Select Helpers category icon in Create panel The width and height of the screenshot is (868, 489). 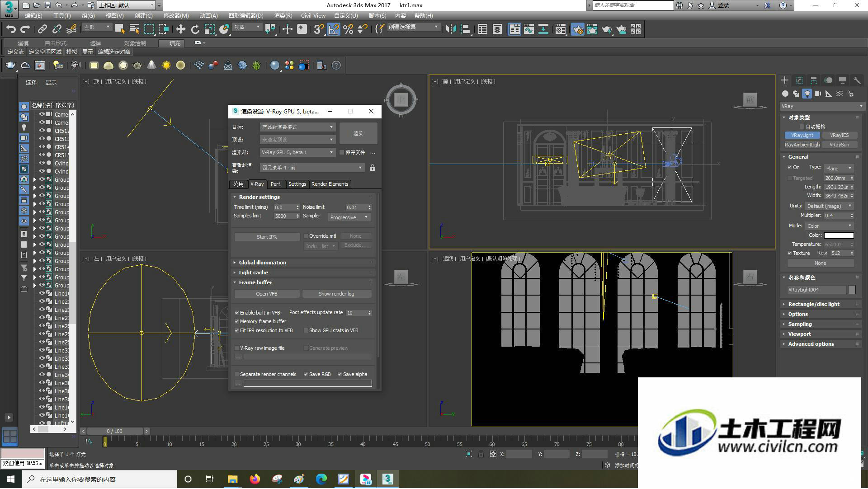pyautogui.click(x=828, y=94)
